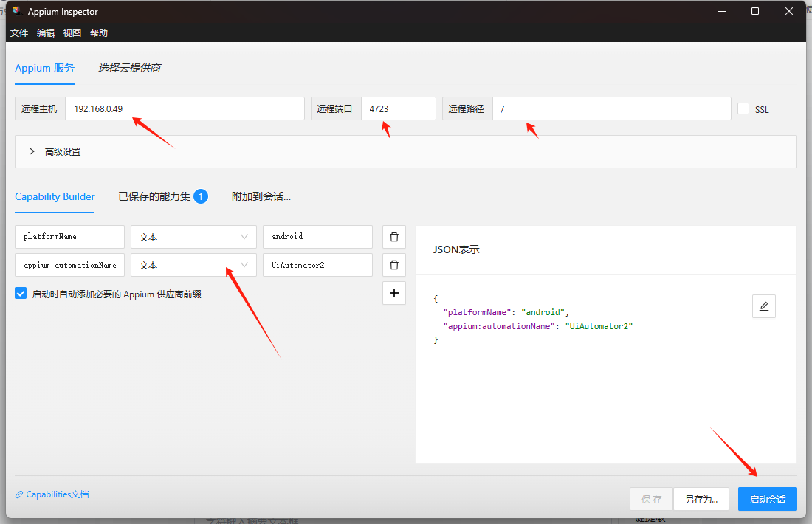
Task: Delete the appium:automationName capability row
Action: tap(394, 265)
